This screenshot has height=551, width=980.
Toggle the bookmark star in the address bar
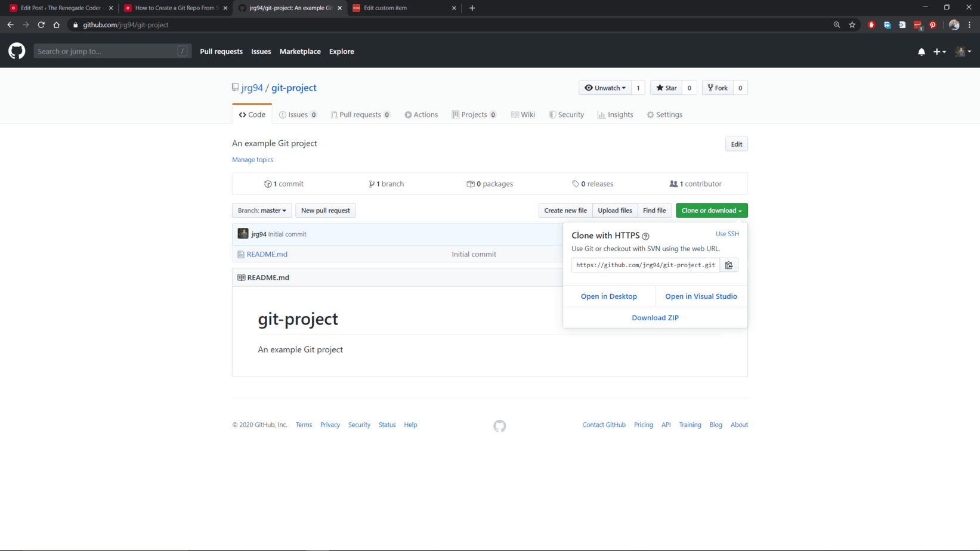pyautogui.click(x=852, y=25)
